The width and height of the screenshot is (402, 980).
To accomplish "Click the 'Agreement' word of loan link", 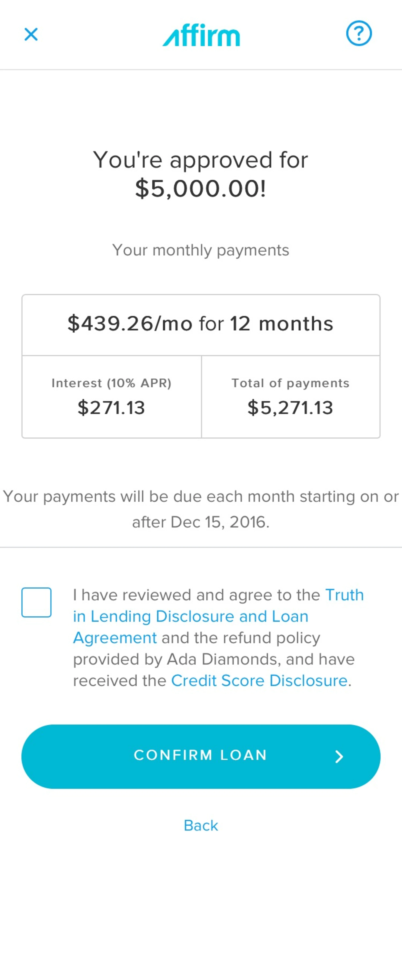I will pos(115,638).
